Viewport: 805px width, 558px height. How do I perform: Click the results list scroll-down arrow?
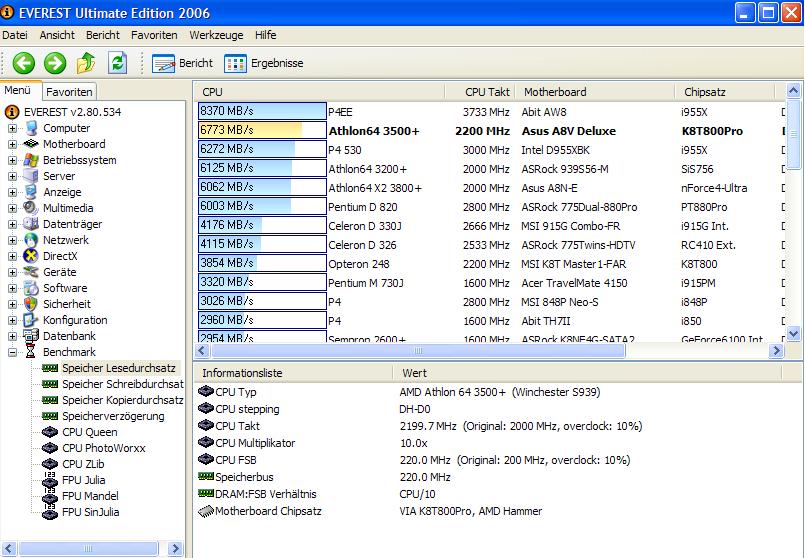(793, 334)
